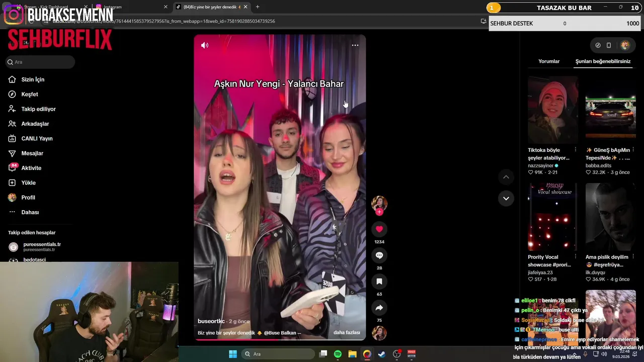The image size is (644, 362).
Task: Click the ilk.duyqu author name
Action: point(595,273)
